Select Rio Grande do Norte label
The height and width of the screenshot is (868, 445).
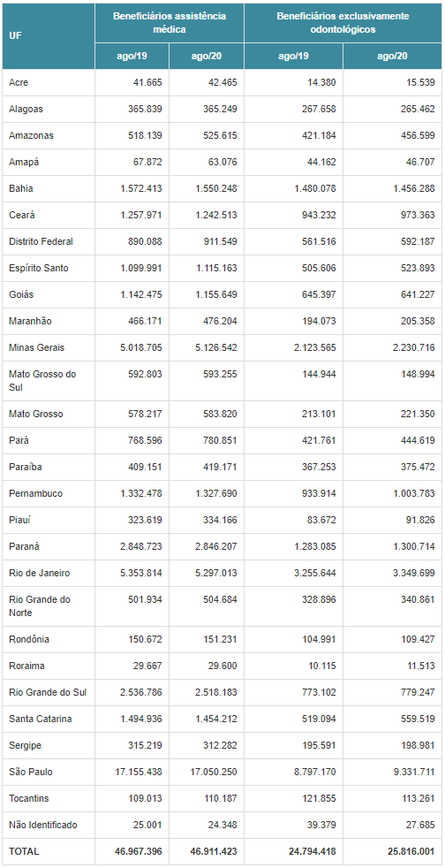point(40,606)
